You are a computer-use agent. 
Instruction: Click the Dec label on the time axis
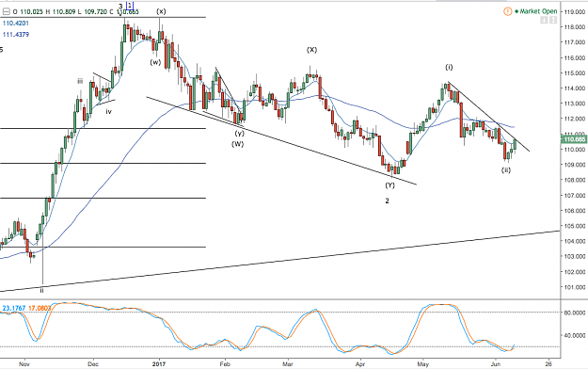point(92,364)
